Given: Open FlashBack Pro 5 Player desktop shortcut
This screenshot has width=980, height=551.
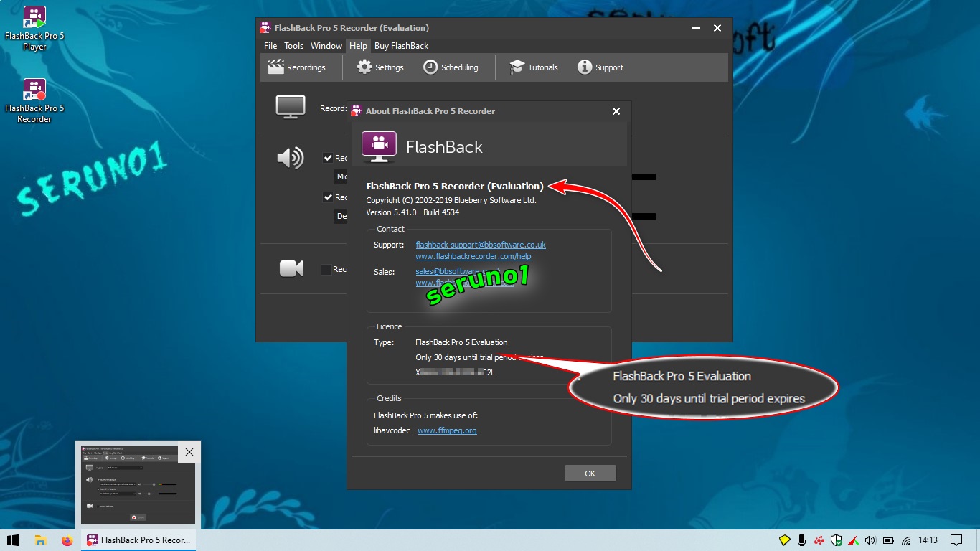Looking at the screenshot, I should pos(34,29).
